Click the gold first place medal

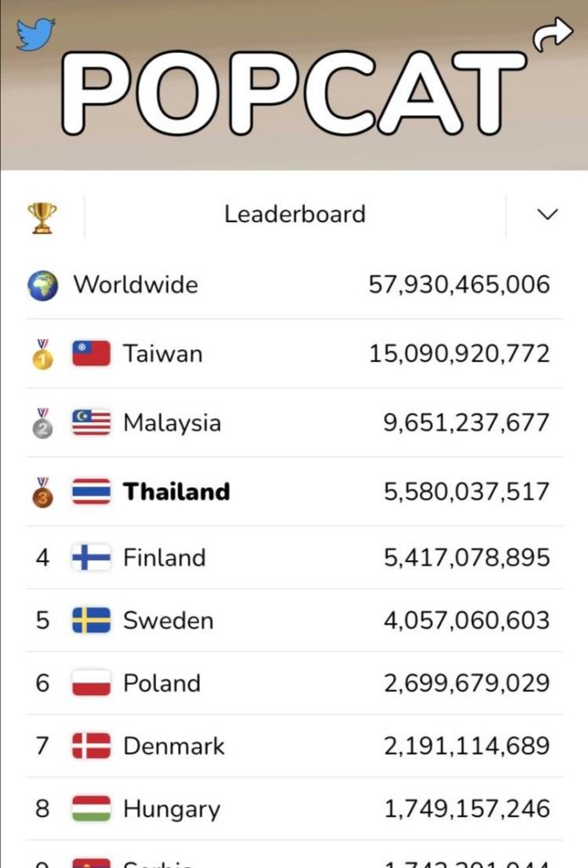[43, 354]
